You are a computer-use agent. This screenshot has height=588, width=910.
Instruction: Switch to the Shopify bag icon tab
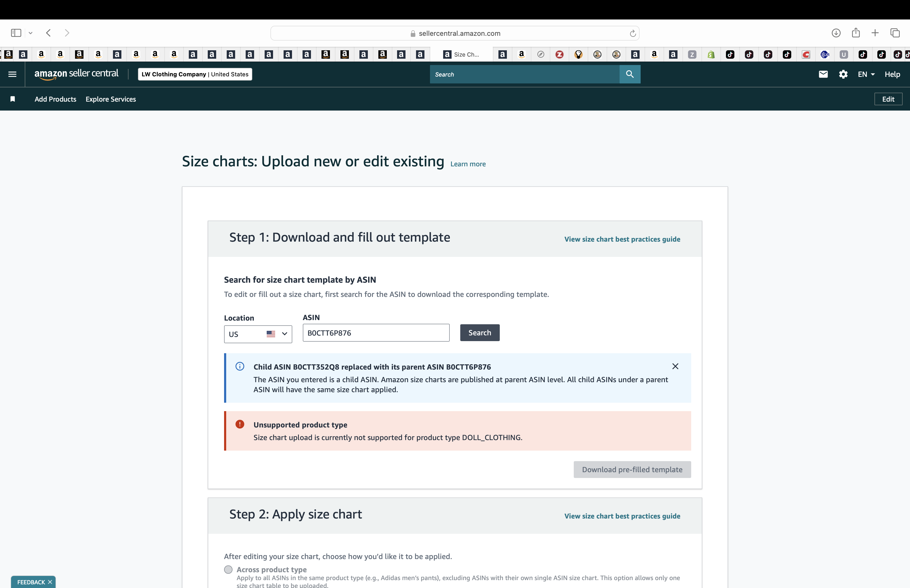point(711,54)
